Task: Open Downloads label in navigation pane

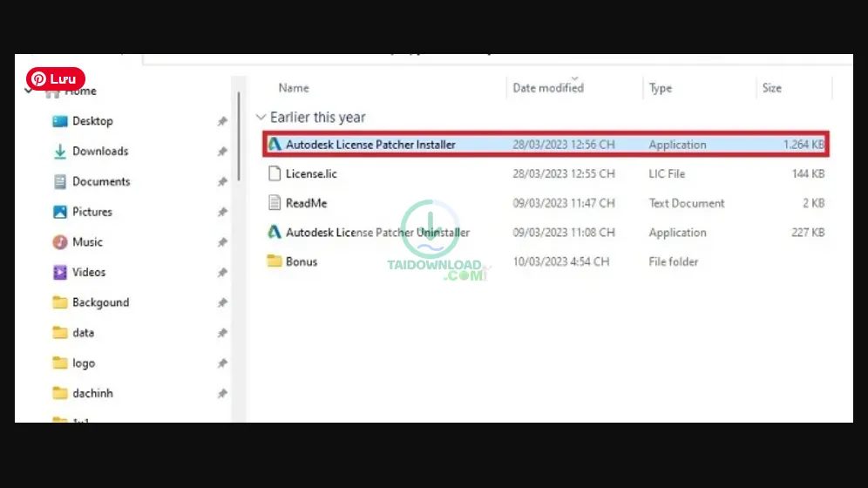Action: (100, 152)
